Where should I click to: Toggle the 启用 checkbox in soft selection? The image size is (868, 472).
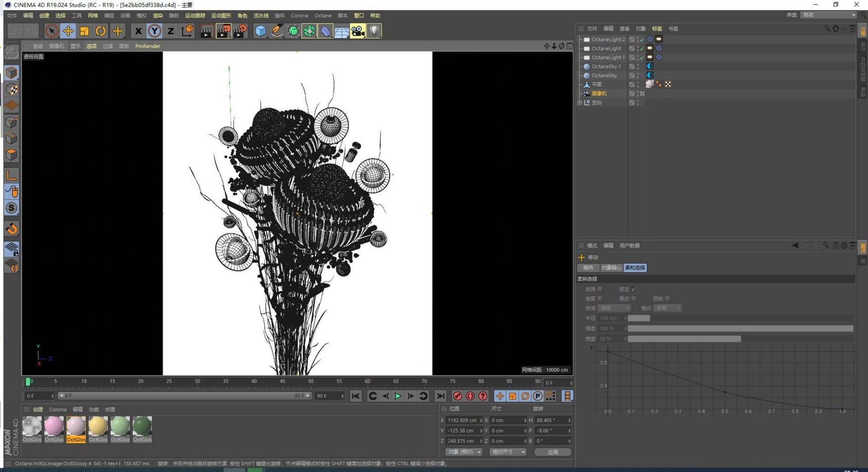[600, 289]
